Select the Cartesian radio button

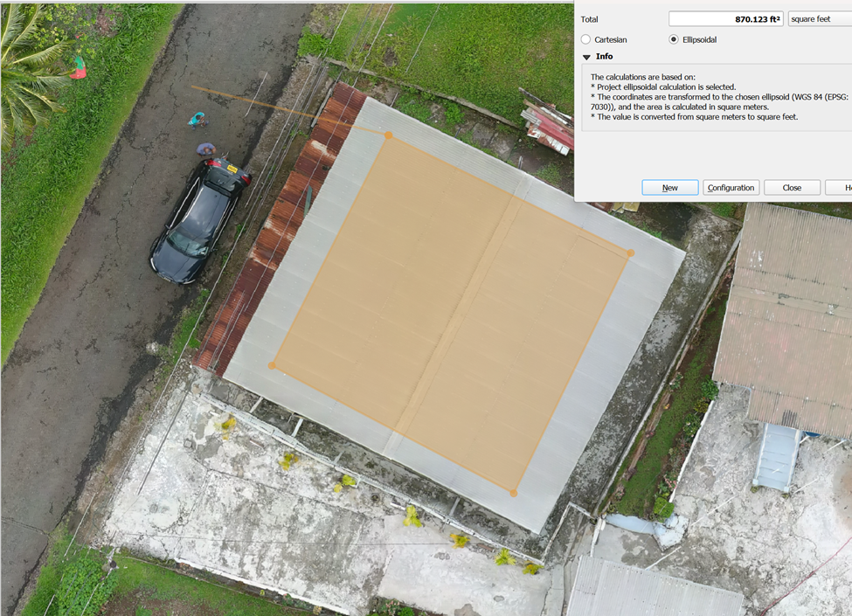click(586, 39)
